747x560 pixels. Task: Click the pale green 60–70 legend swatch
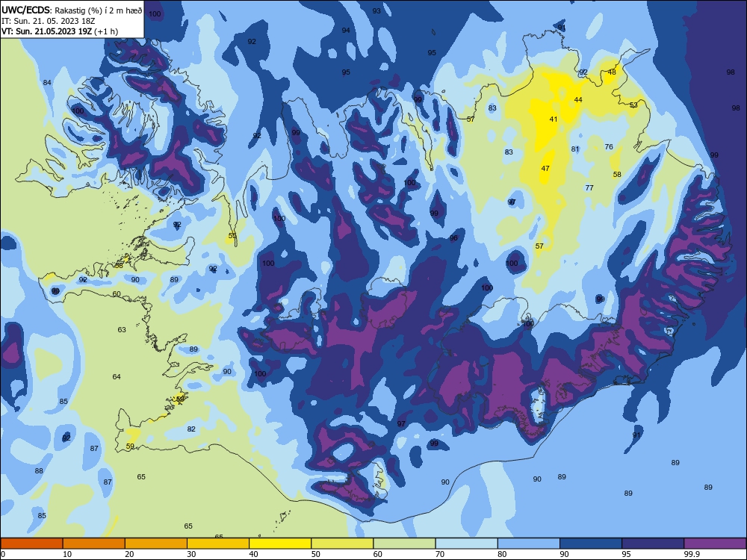click(x=404, y=544)
